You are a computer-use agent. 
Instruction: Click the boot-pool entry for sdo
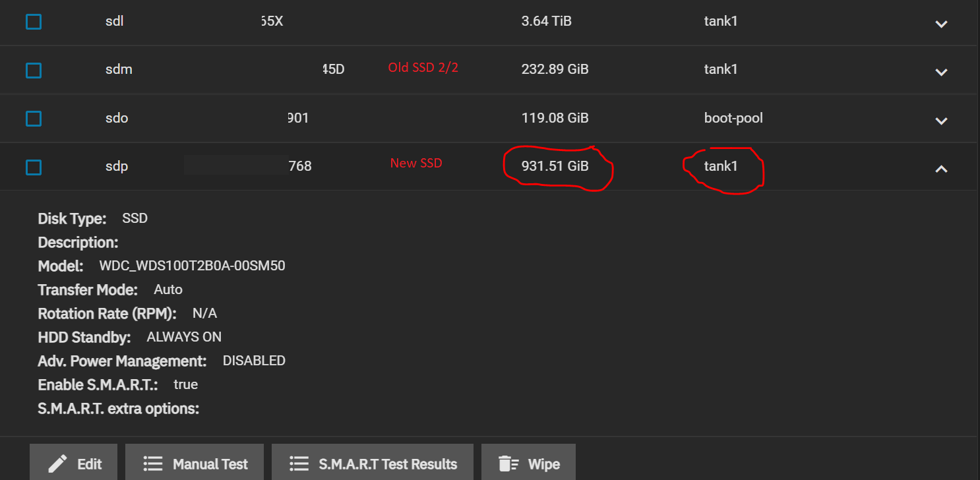[x=733, y=118]
